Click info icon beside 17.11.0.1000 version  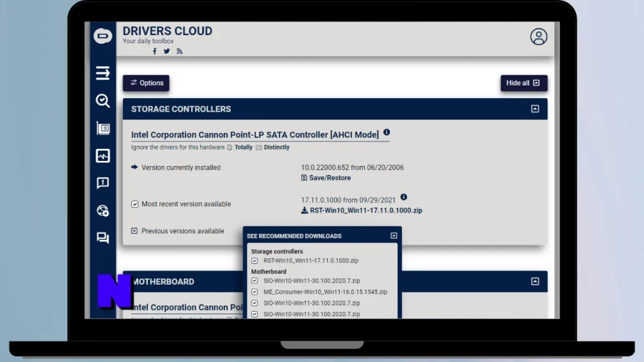point(404,197)
